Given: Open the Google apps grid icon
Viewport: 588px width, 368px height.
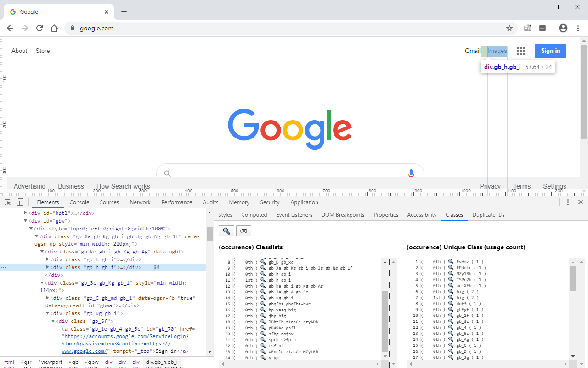Looking at the screenshot, I should [x=521, y=51].
